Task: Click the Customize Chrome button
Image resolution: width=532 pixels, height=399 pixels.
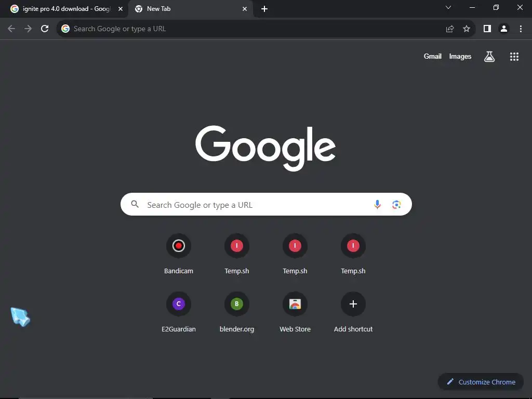Action: tap(481, 382)
